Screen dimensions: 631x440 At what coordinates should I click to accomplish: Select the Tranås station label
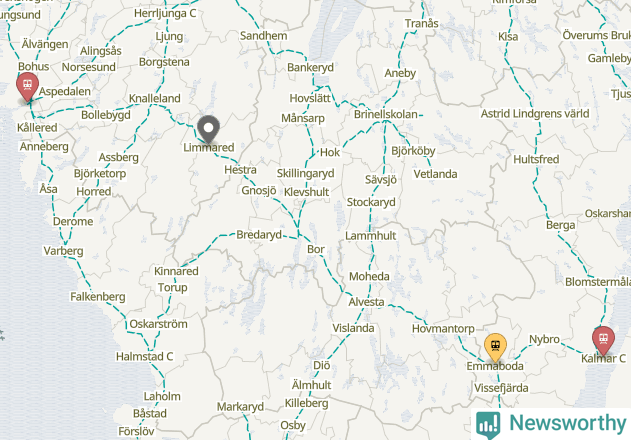[421, 24]
